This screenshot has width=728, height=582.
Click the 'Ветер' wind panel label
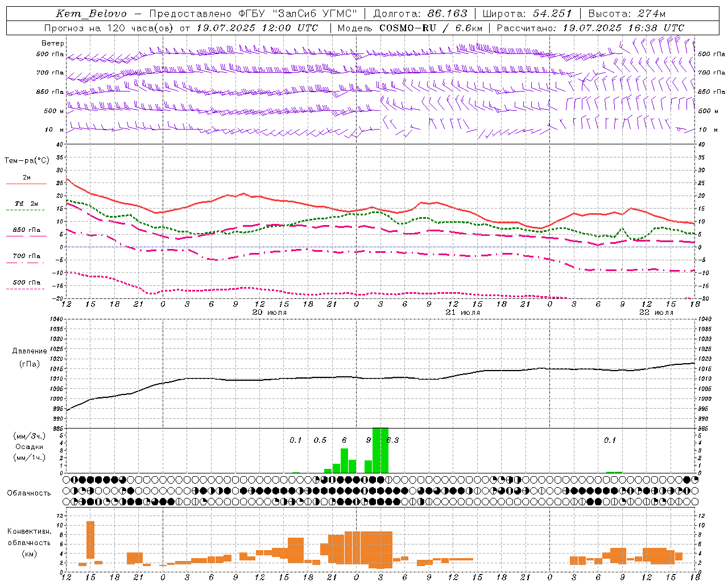pos(53,43)
